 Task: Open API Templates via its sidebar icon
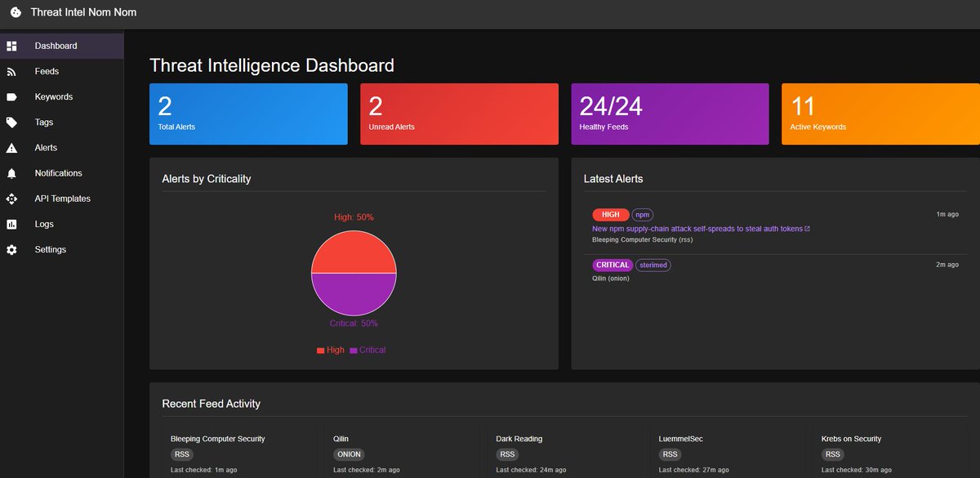[x=12, y=198]
